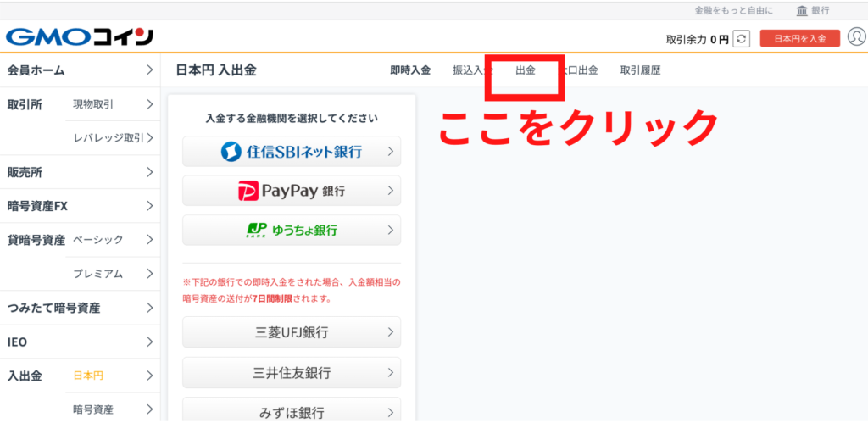
Task: Choose PayPay銀行 for deposit
Action: click(x=292, y=191)
